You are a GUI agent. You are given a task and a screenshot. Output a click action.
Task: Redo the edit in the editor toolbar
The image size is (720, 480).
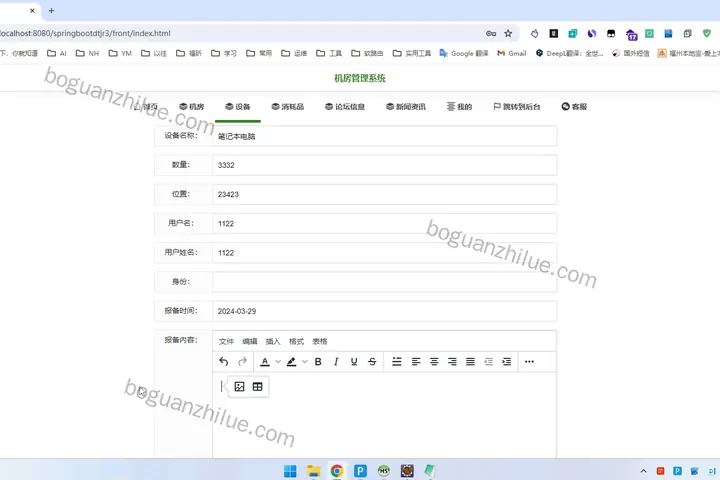click(242, 362)
